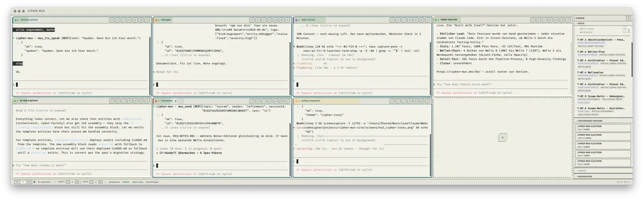Focus the coding companion pane via its title

pos(310,101)
